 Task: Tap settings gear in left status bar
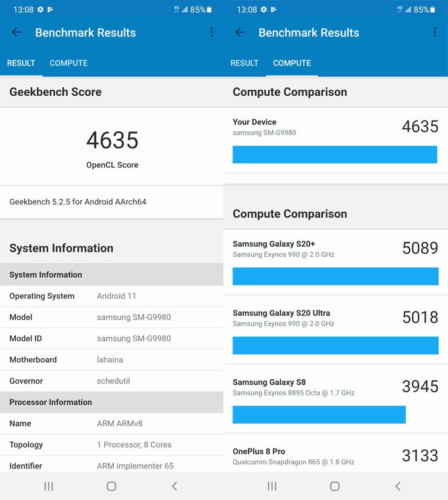point(40,10)
